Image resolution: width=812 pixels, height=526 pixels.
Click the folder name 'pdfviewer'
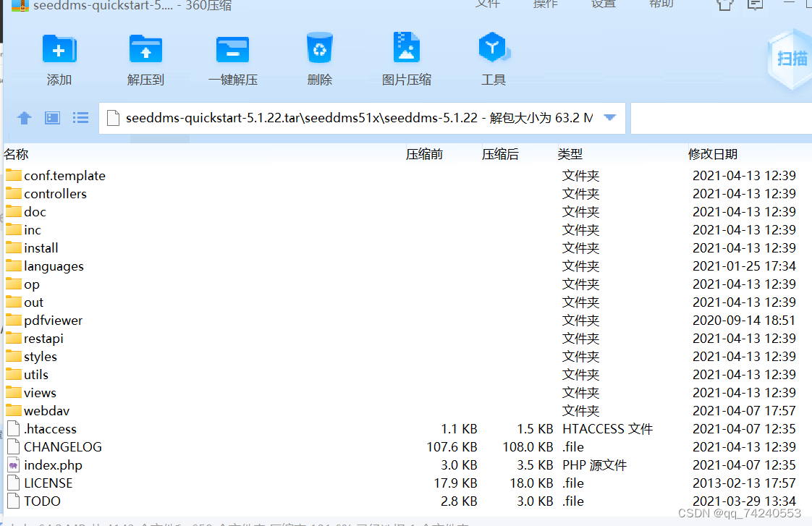54,321
